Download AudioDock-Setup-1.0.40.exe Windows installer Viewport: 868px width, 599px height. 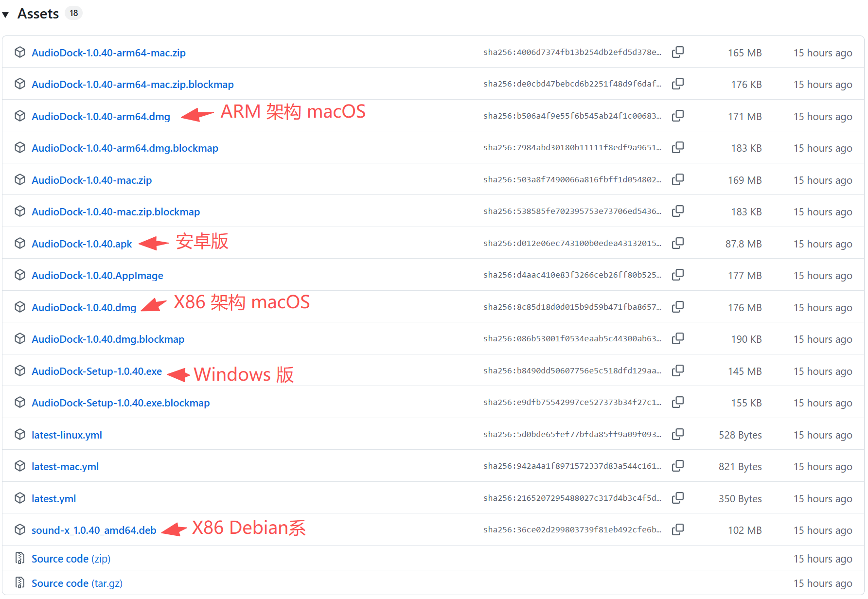[97, 371]
